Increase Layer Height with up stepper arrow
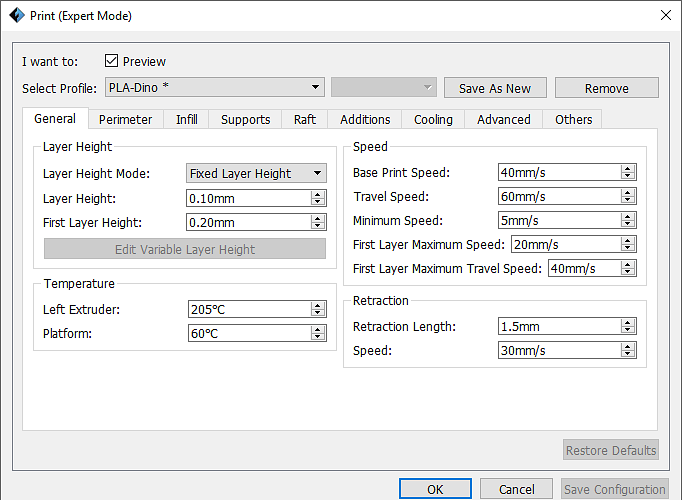682x500 pixels. 318,194
